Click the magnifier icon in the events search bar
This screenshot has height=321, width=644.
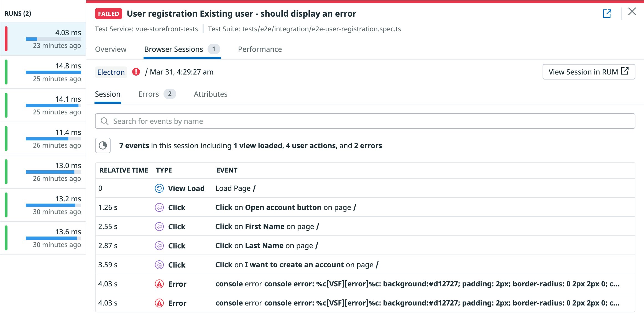[104, 121]
